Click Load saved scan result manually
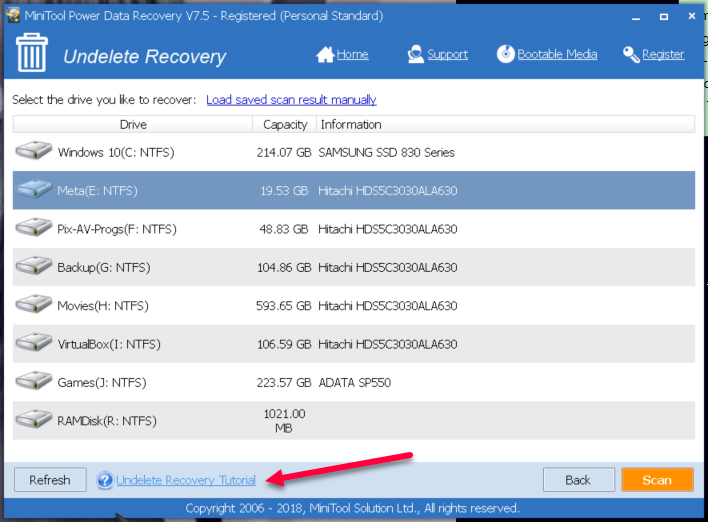The height and width of the screenshot is (522, 708). (291, 100)
